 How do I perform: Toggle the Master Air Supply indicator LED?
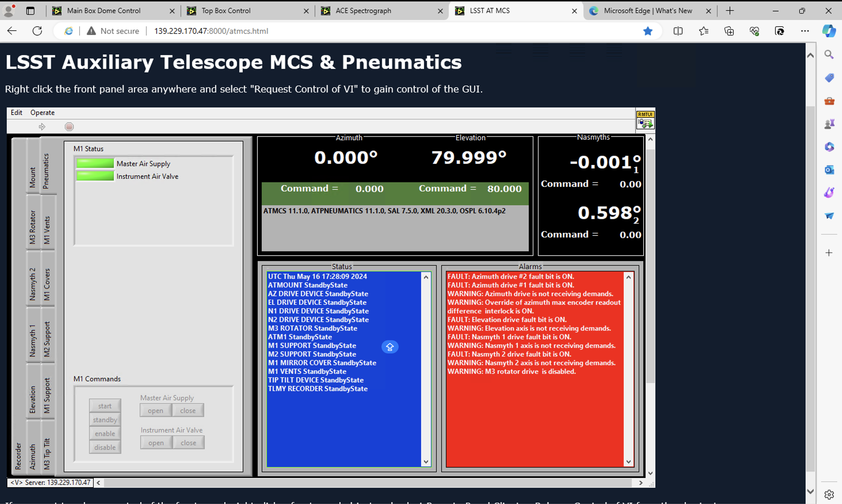[x=95, y=163]
